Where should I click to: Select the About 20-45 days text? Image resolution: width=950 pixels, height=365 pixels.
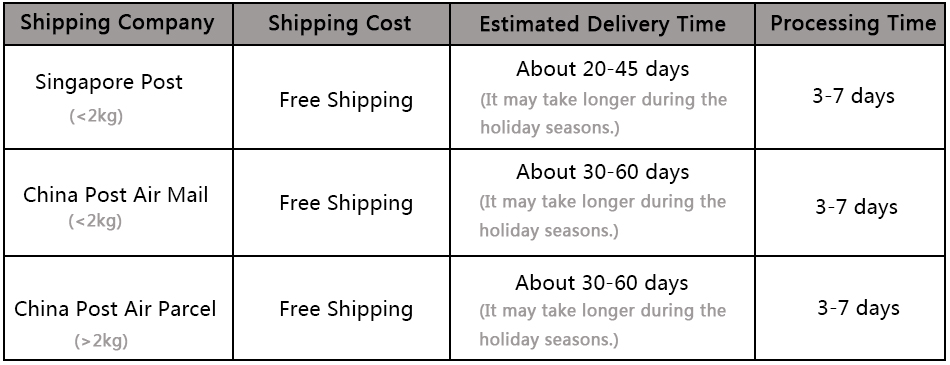[602, 69]
